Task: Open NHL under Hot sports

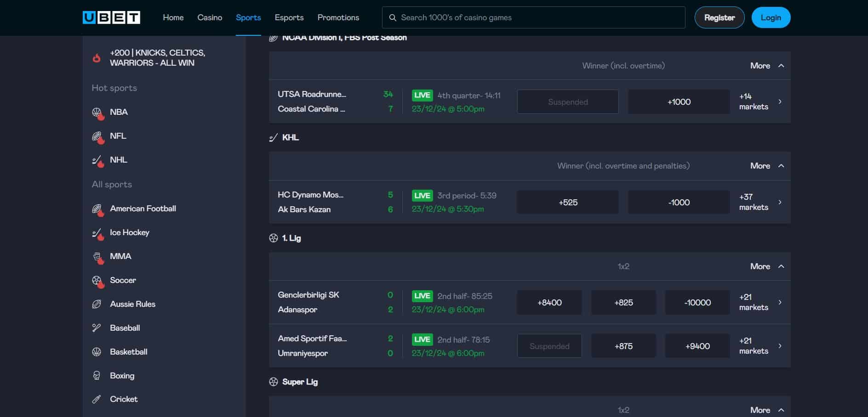Action: tap(118, 160)
